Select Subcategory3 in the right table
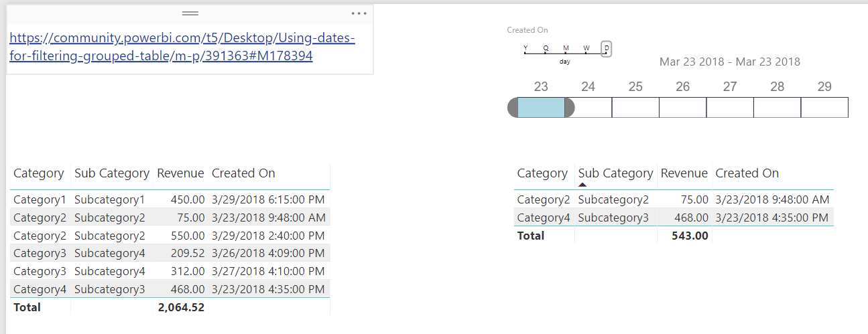The width and height of the screenshot is (868, 334). tap(613, 218)
